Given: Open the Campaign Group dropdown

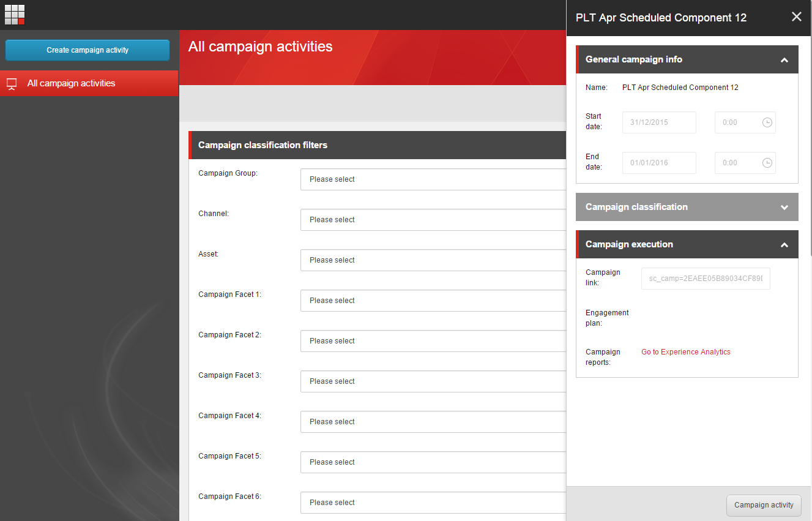Looking at the screenshot, I should point(433,179).
